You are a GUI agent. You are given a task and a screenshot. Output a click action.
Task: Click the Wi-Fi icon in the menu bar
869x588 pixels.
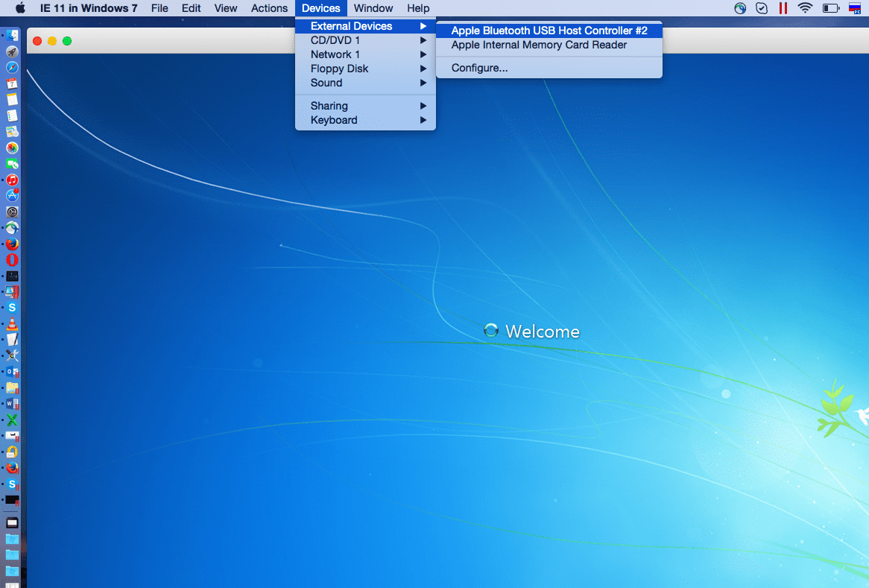tap(806, 7)
